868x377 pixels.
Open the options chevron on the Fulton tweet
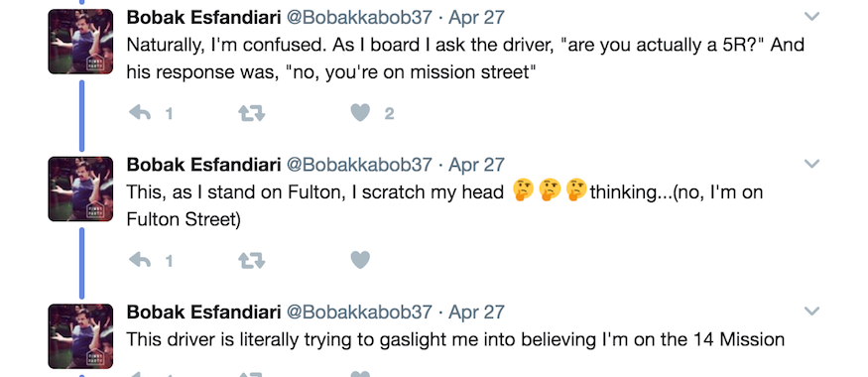[811, 164]
